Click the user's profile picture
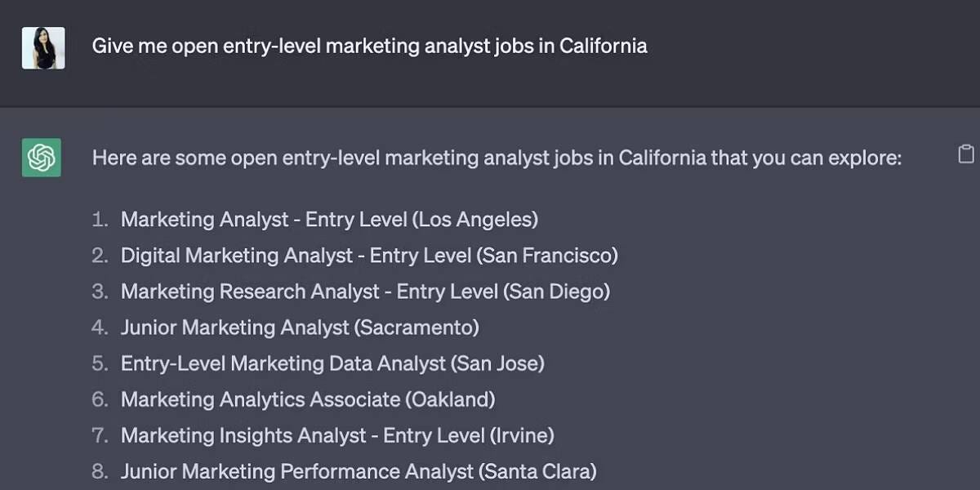980x490 pixels. [x=43, y=47]
